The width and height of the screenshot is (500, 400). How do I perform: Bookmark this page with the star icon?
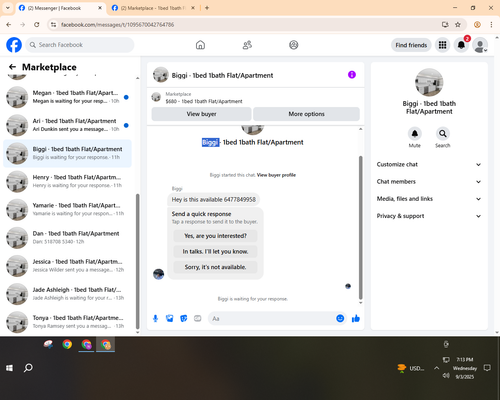[x=458, y=25]
